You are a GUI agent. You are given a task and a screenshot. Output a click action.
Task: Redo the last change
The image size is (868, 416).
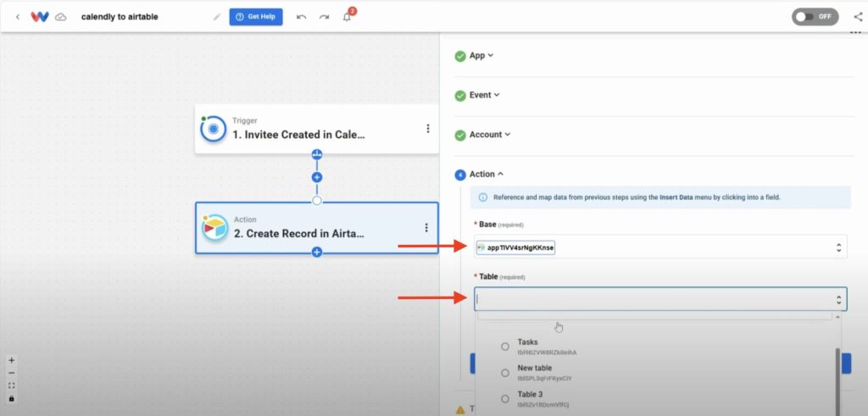pos(325,17)
